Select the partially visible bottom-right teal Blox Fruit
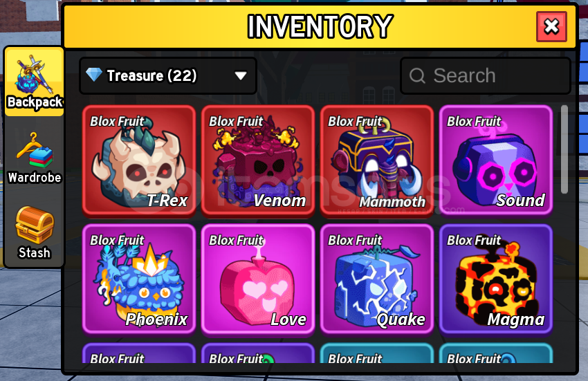This screenshot has height=381, width=588. click(496, 353)
